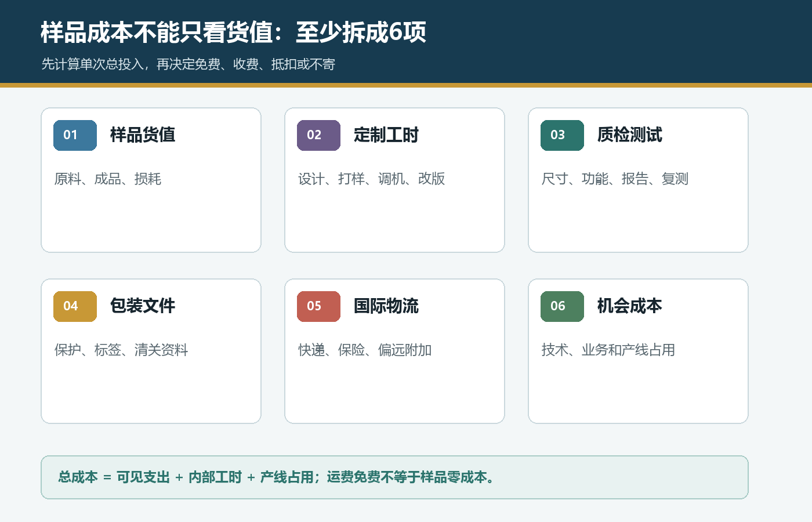Click the subtitle starting with 先计算单次总投入
This screenshot has width=812, height=522.
point(188,64)
